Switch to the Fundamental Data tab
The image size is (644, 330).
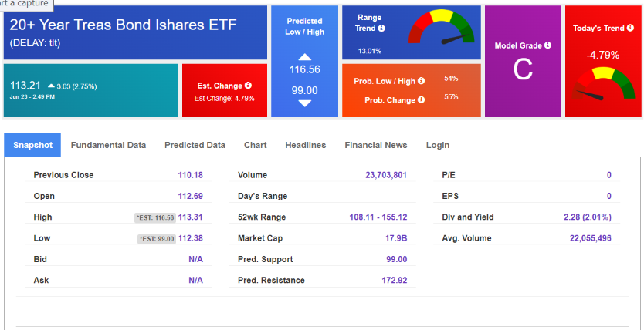pos(108,145)
